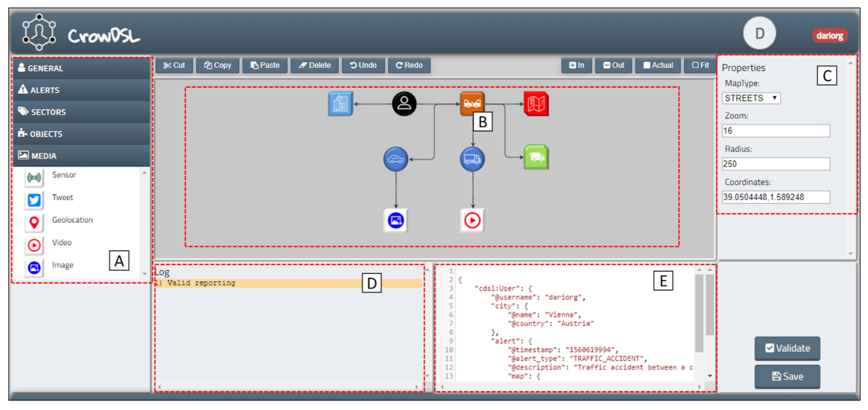Image resolution: width=868 pixels, height=410 pixels.
Task: Click the black user node in diagram
Action: click(x=404, y=104)
